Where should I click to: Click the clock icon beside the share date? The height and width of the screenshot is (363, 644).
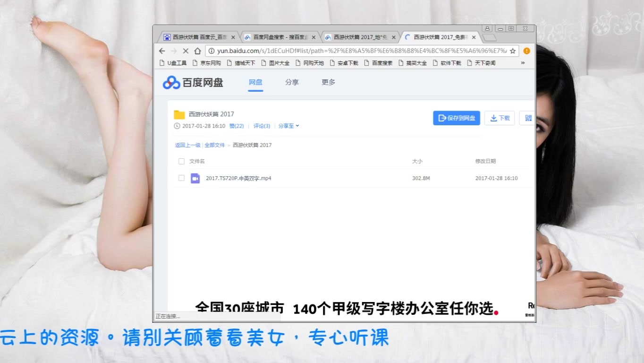(177, 126)
